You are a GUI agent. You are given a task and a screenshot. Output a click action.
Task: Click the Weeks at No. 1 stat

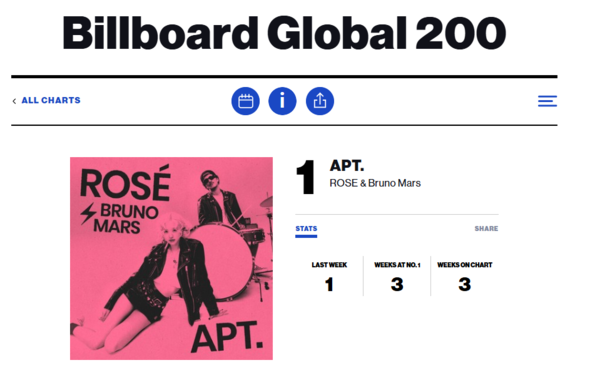point(397,285)
